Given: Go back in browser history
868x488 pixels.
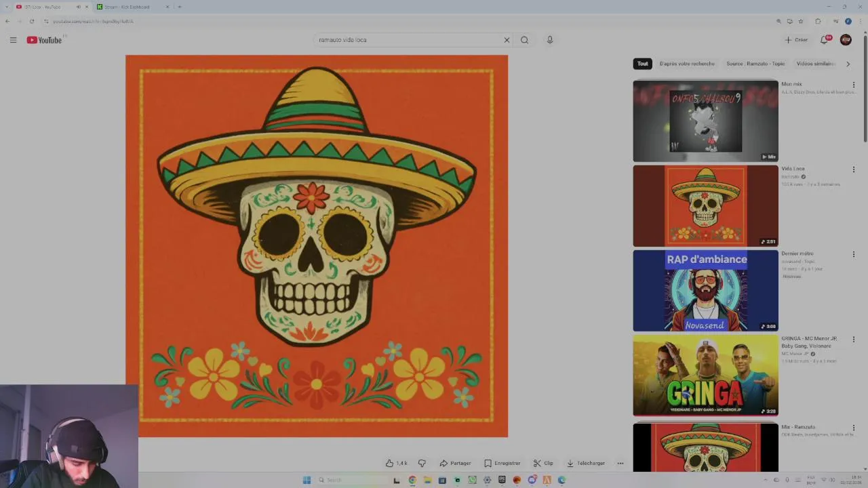Looking at the screenshot, I should (7, 21).
